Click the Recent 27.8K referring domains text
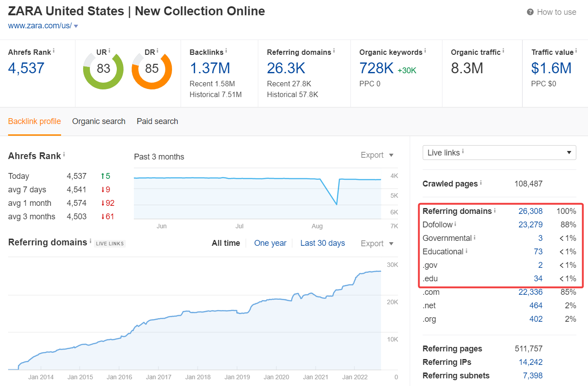This screenshot has height=386, width=588. (289, 84)
